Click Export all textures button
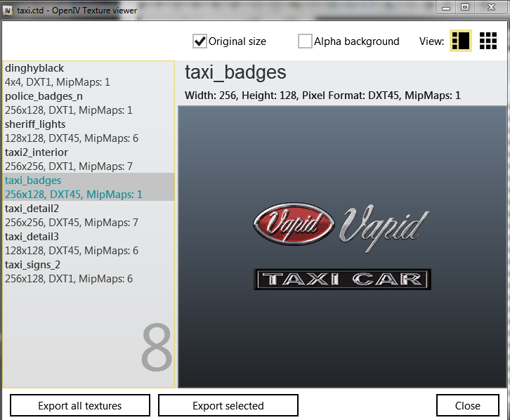 (80, 405)
